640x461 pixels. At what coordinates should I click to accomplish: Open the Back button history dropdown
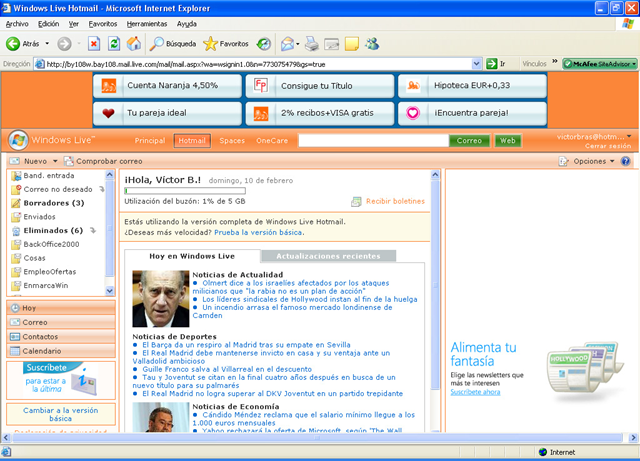coord(47,44)
